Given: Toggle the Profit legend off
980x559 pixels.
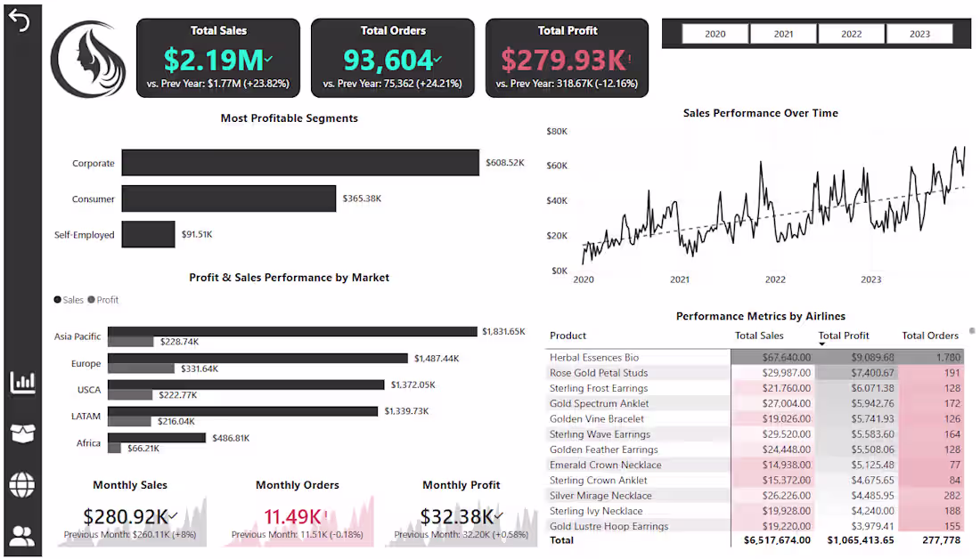Looking at the screenshot, I should coord(104,300).
